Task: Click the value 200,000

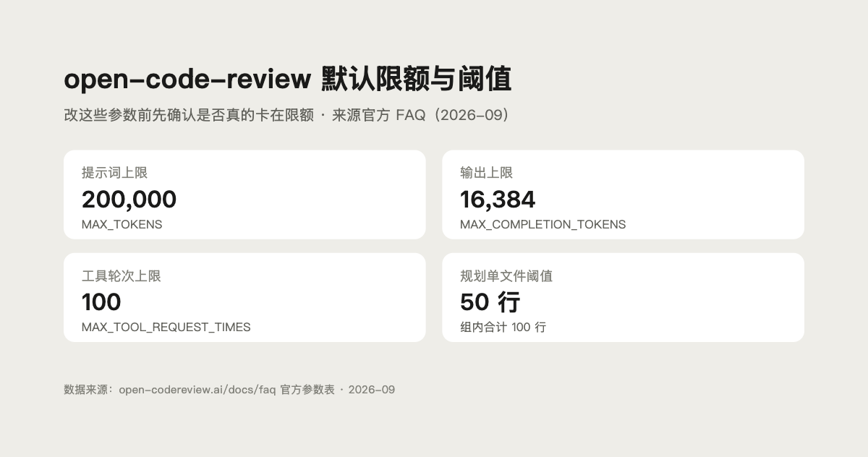Action: pyautogui.click(x=129, y=199)
